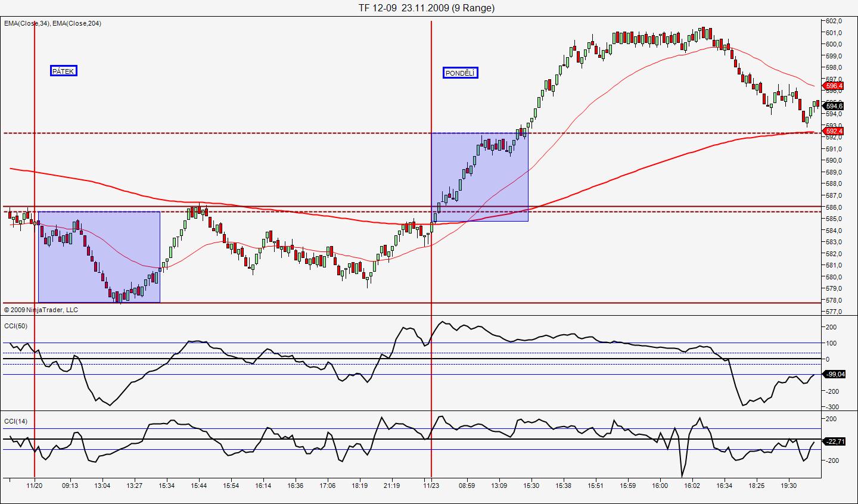Click the 15:54 time axis label
This screenshot has height=504, width=858.
point(231,486)
